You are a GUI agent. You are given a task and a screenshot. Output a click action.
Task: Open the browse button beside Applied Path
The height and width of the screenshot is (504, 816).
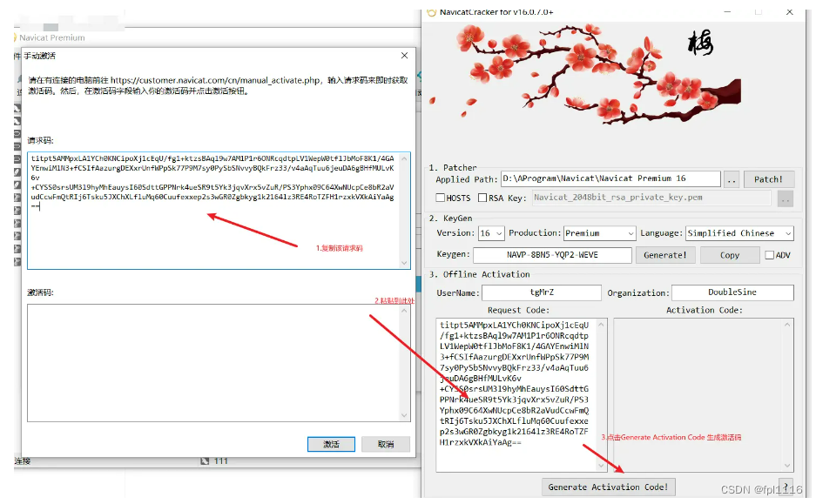click(732, 179)
